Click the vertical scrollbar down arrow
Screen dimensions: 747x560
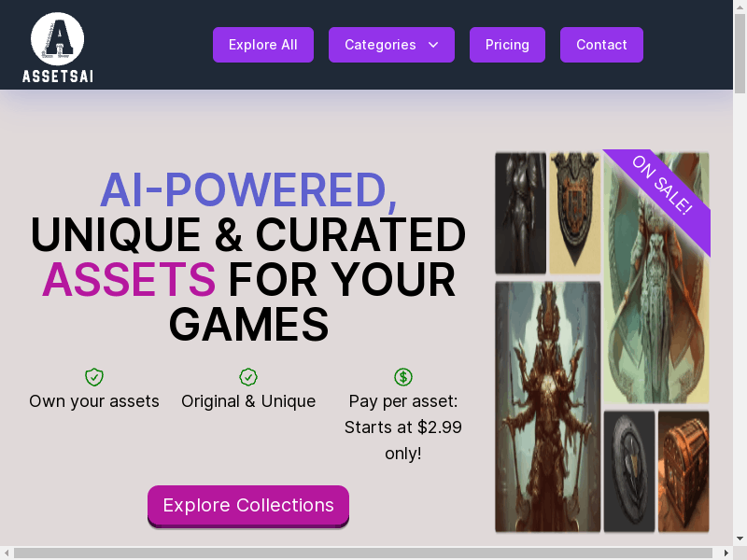click(x=740, y=539)
